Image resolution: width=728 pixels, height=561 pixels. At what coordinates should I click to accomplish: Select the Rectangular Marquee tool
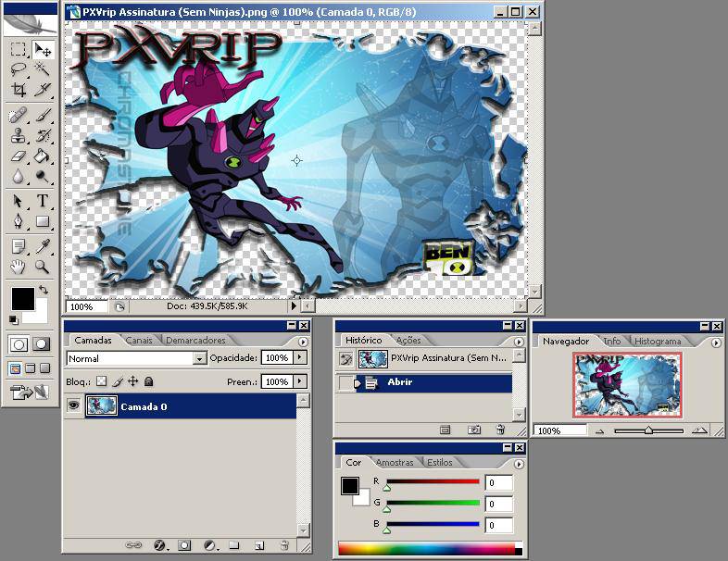[x=19, y=49]
